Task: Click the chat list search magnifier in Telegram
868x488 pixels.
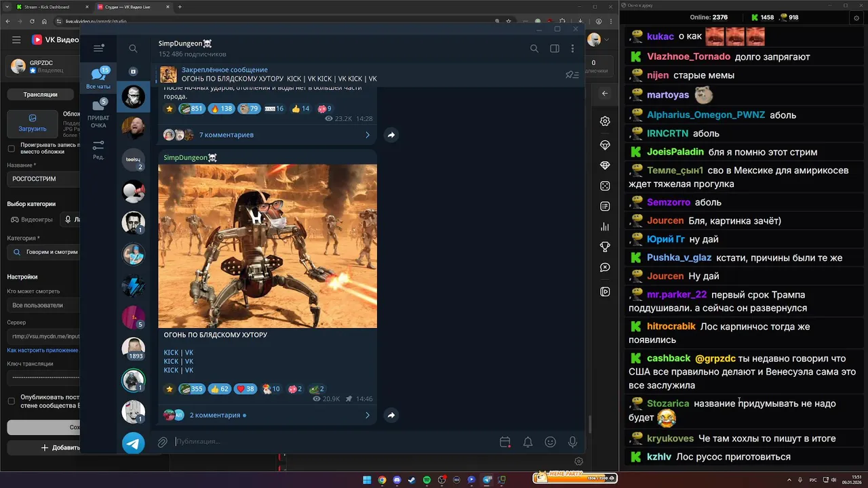Action: pos(134,49)
